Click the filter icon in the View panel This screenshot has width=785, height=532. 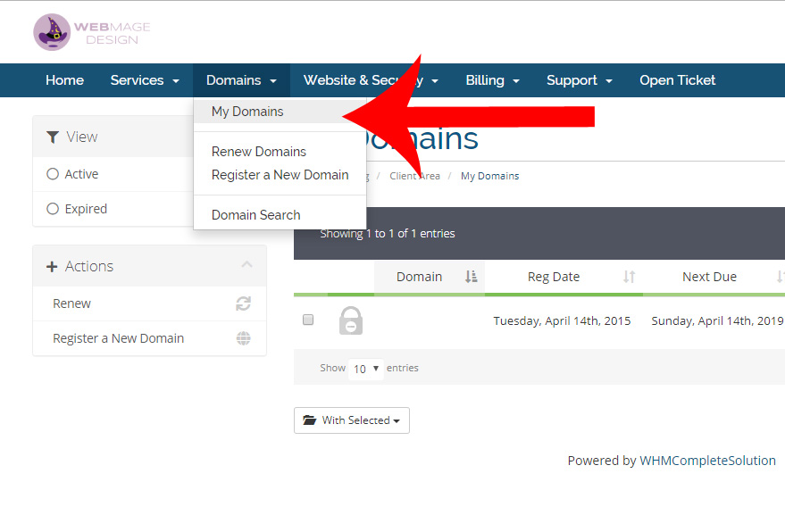click(x=54, y=137)
